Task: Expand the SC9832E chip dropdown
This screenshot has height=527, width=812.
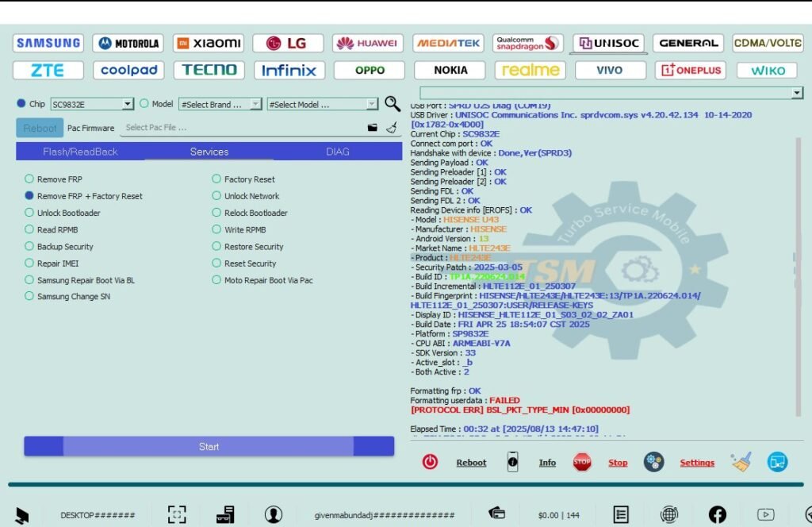Action: [x=128, y=104]
